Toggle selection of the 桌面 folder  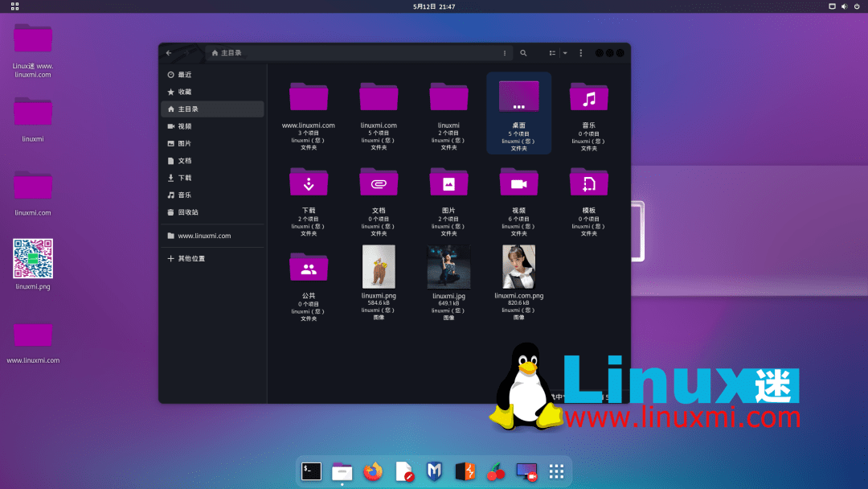[x=518, y=95]
